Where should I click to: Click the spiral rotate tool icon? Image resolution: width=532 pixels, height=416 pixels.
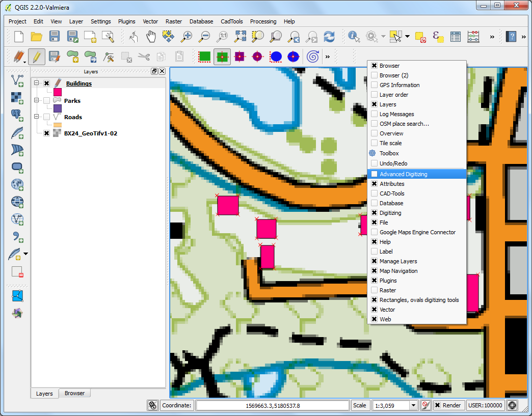(312, 57)
